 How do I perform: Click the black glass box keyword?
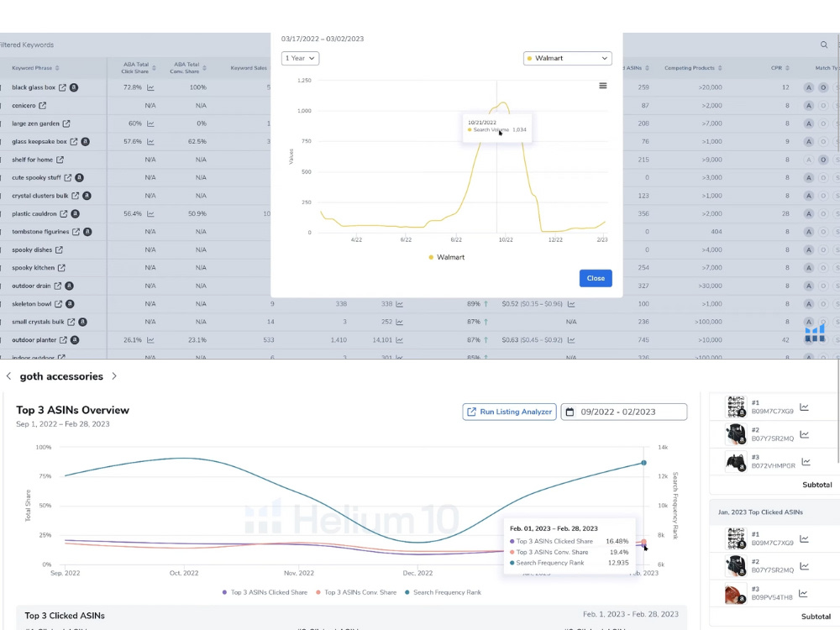[34, 87]
